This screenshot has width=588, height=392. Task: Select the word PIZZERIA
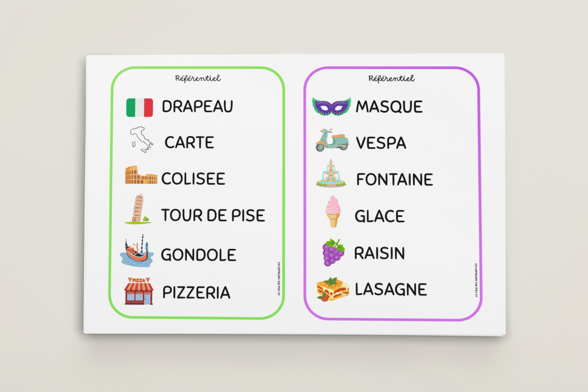point(196,292)
